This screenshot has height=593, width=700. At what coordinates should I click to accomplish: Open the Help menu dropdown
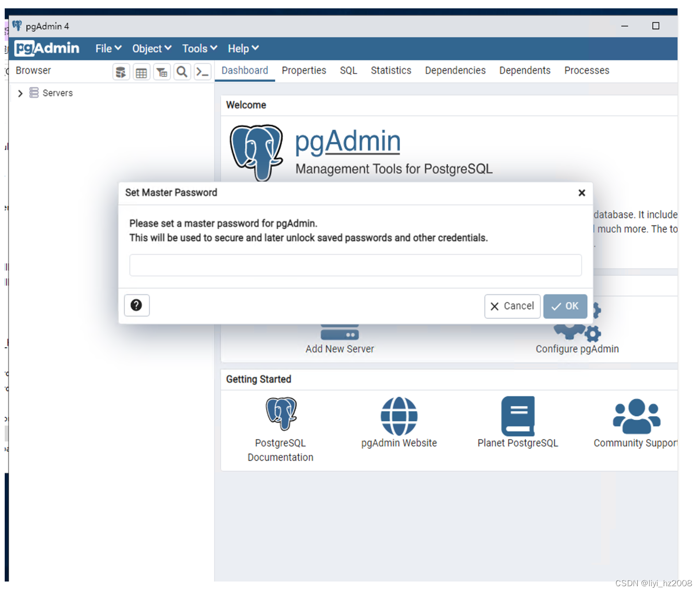click(243, 49)
